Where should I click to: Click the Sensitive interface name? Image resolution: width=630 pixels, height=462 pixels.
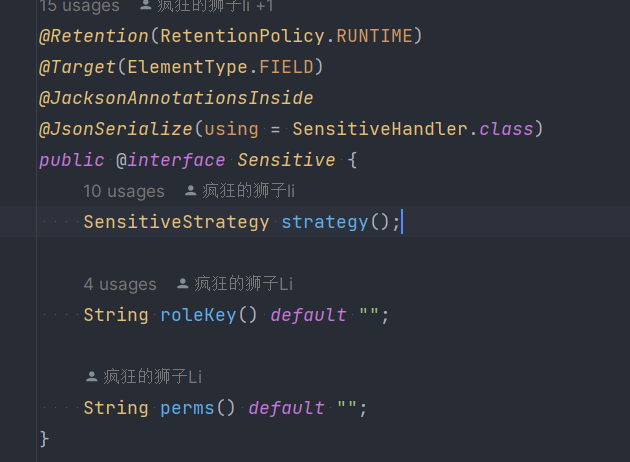[286, 160]
